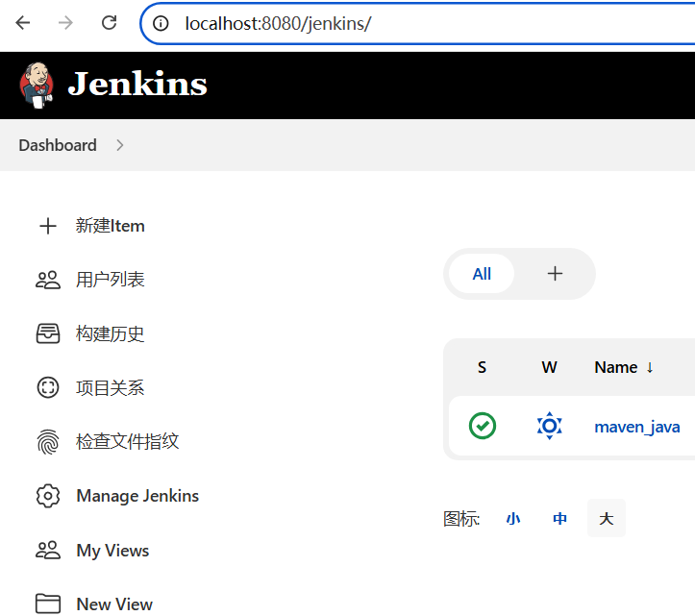This screenshot has height=616, width=695.
Task: Open the Jenkins home title link
Action: [137, 84]
